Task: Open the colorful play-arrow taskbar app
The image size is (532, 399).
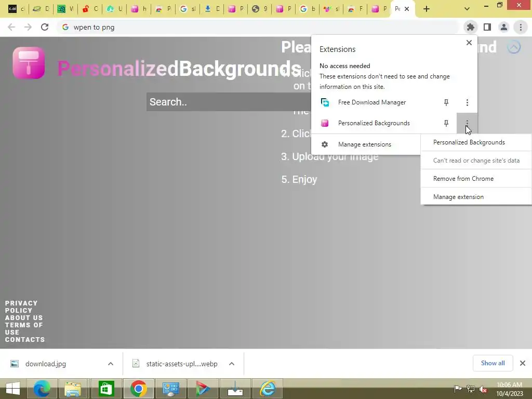Action: tap(203, 389)
